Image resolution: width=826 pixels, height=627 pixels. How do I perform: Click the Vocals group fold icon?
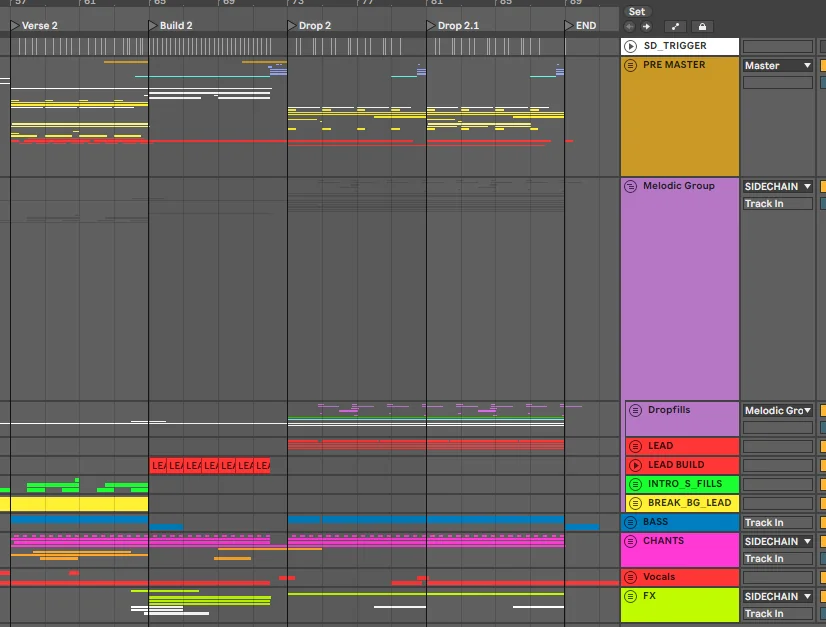click(630, 577)
